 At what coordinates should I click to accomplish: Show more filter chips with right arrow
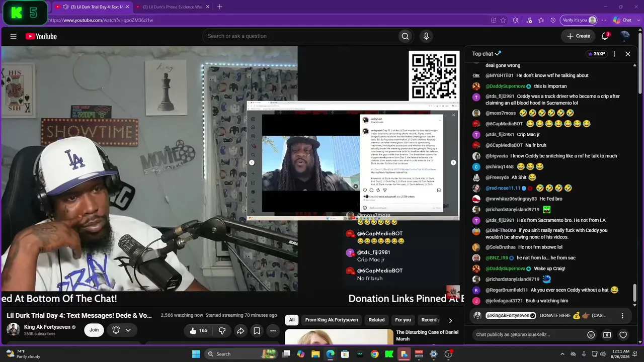[450, 320]
